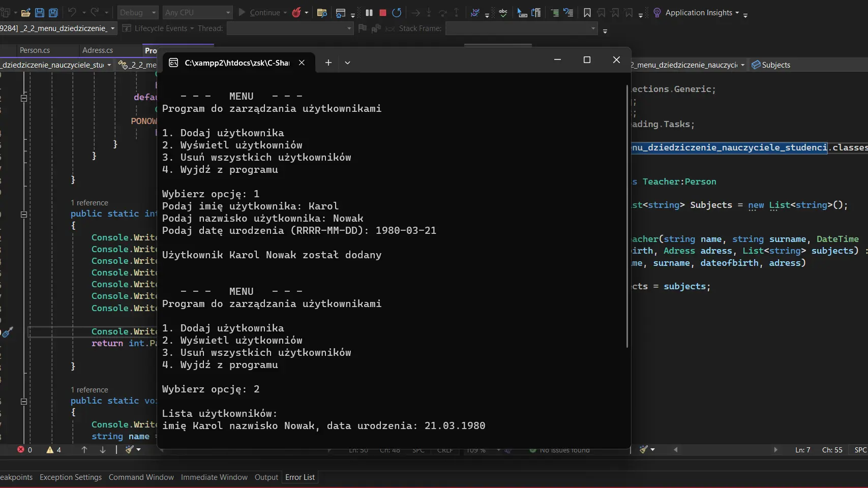This screenshot has height=488, width=868.
Task: Open the Thread combo box
Action: [290, 28]
